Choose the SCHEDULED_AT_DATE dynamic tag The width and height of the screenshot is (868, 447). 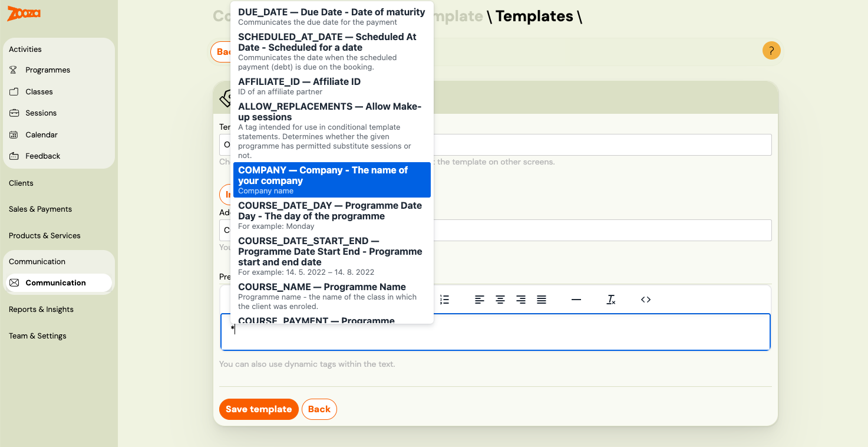pyautogui.click(x=332, y=51)
